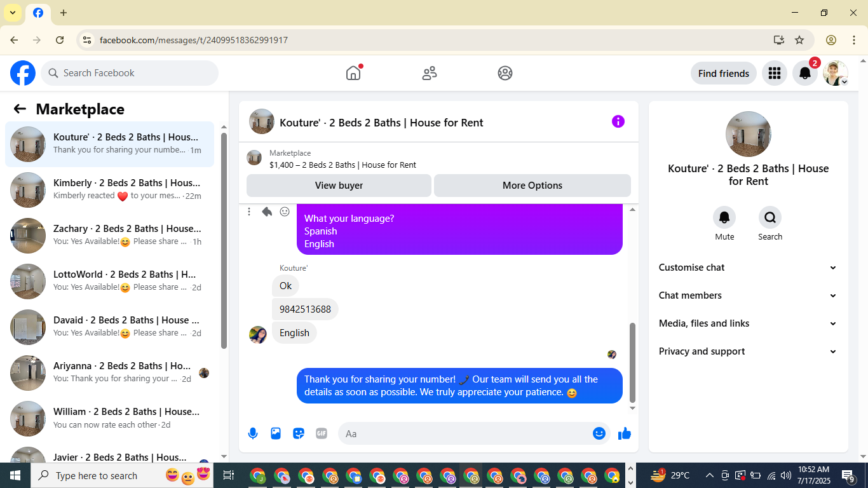Click the browser address bar URL
This screenshot has width=868, height=488.
194,40
